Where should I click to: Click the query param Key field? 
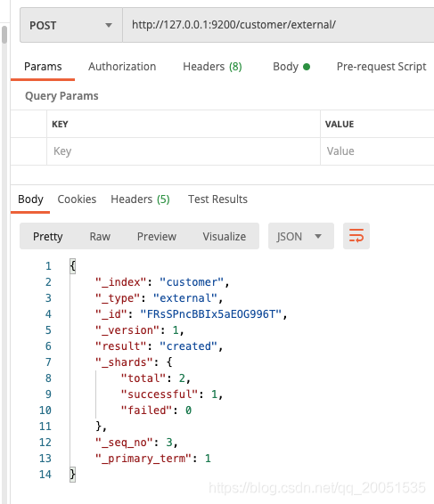pos(184,151)
